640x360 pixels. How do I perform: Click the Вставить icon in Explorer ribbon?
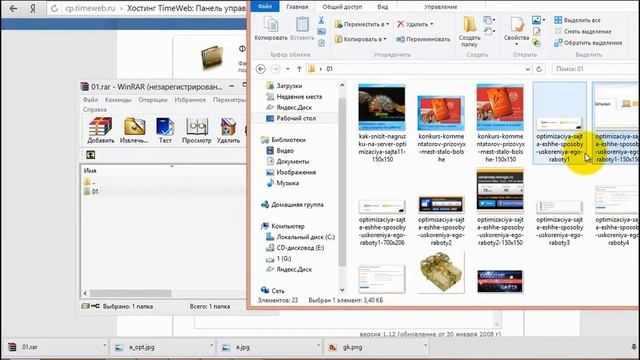[x=302, y=29]
